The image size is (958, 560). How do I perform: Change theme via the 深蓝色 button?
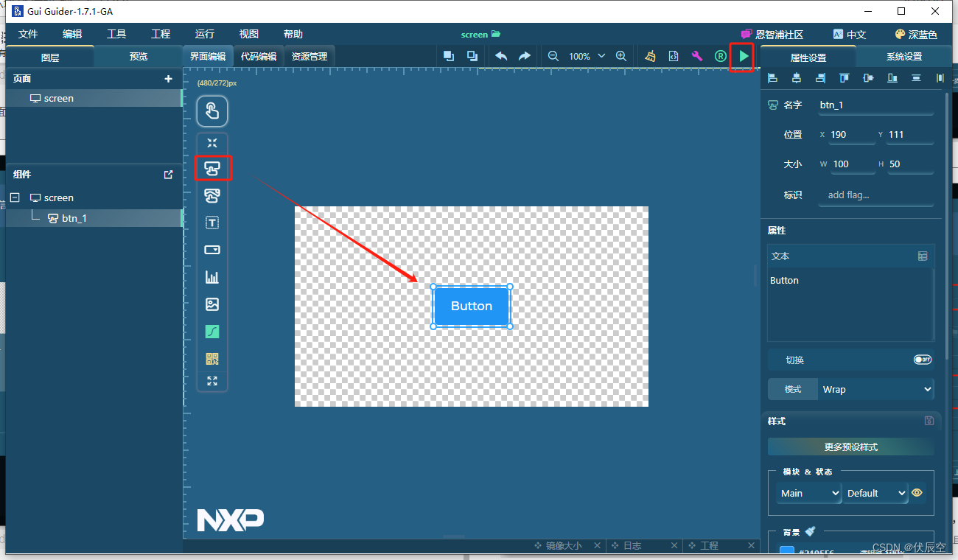point(916,35)
